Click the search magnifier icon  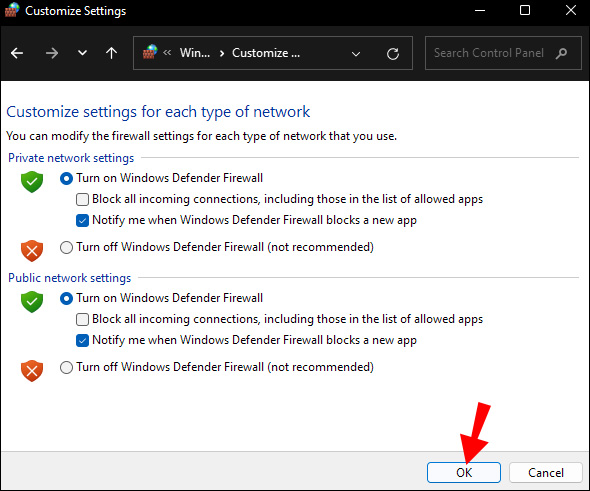click(x=561, y=53)
